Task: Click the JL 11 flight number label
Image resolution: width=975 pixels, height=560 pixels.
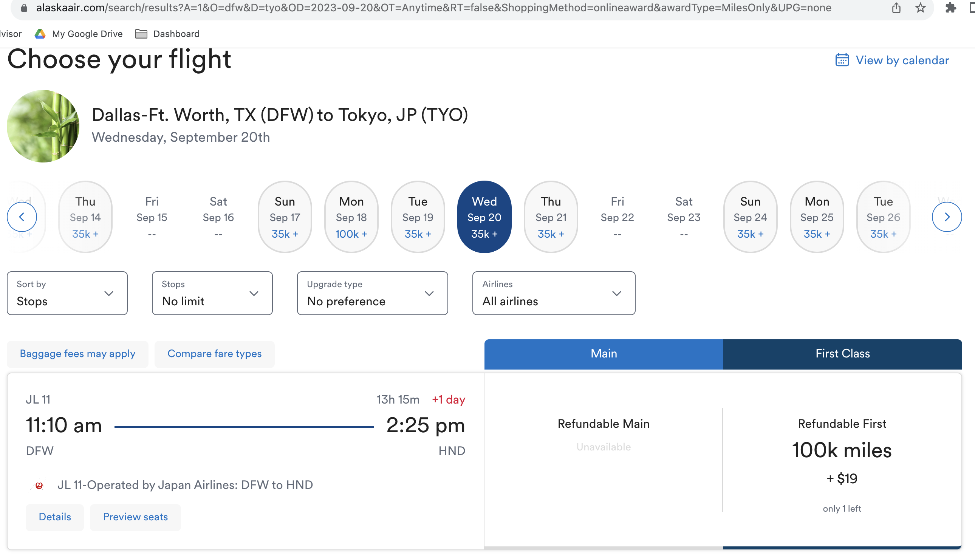Action: (38, 400)
